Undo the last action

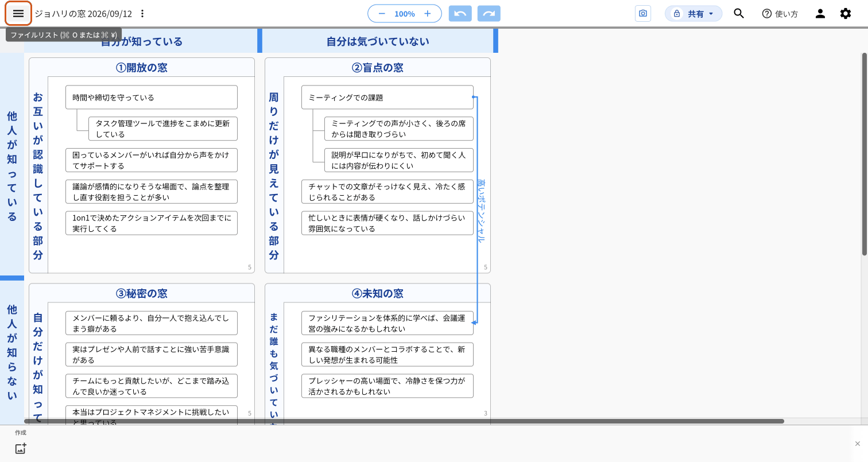pos(460,14)
